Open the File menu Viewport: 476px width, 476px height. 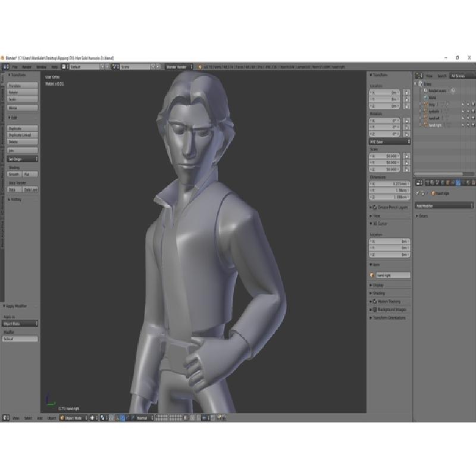(15, 67)
